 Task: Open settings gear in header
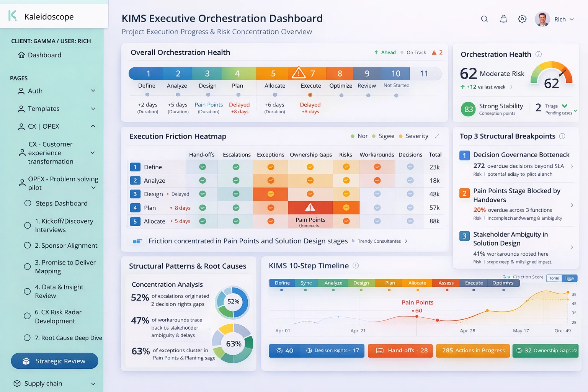pos(522,19)
